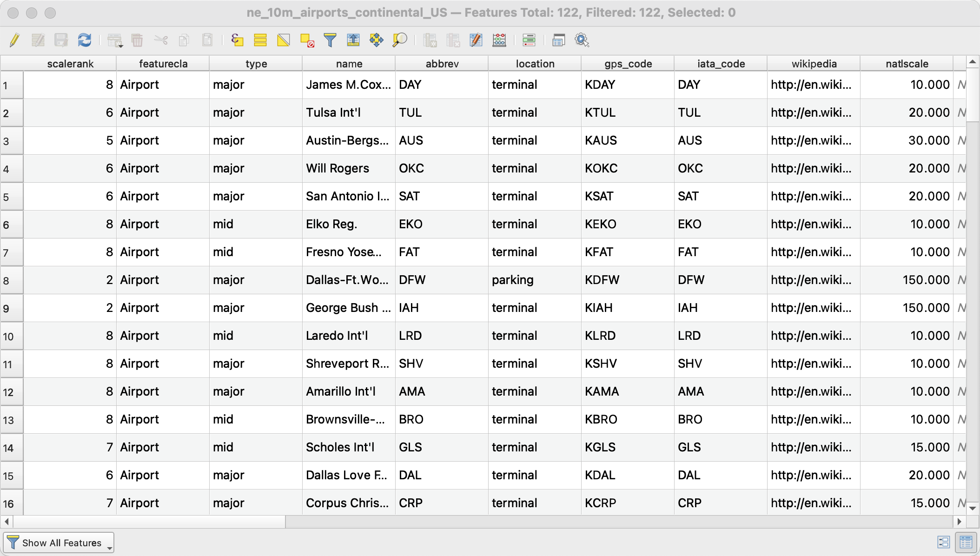The height and width of the screenshot is (556, 980).
Task: Reload the attribute table
Action: 85,40
